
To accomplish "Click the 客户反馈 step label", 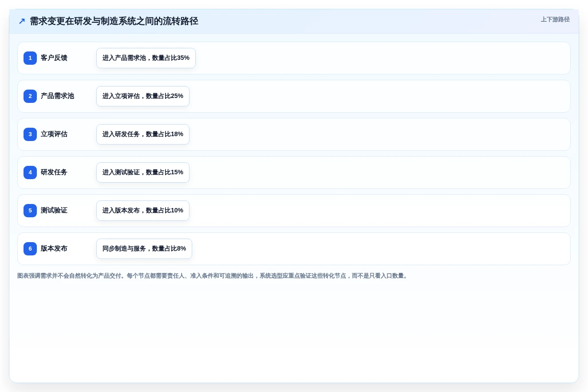I will tap(54, 58).
